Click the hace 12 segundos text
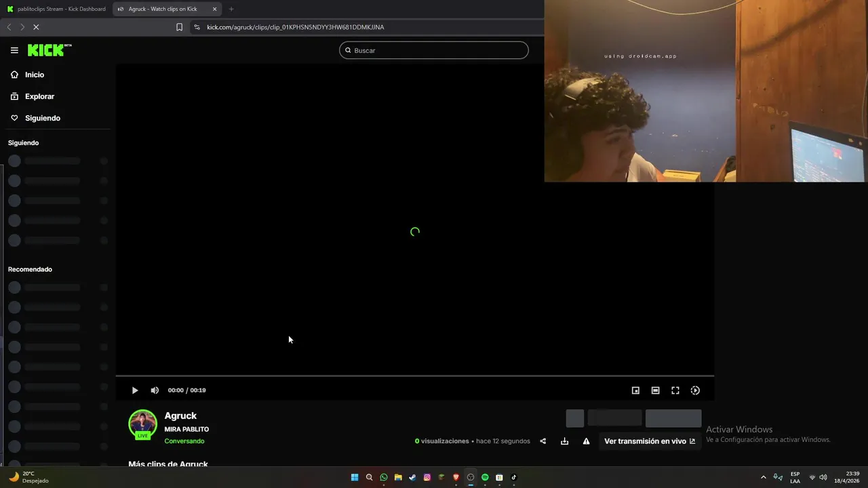 (503, 441)
